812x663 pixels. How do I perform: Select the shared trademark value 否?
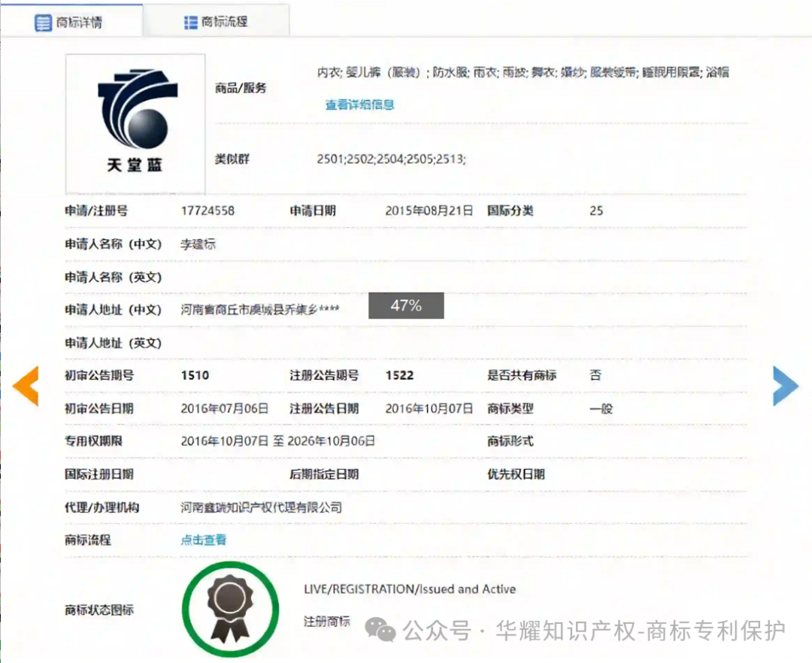(595, 375)
